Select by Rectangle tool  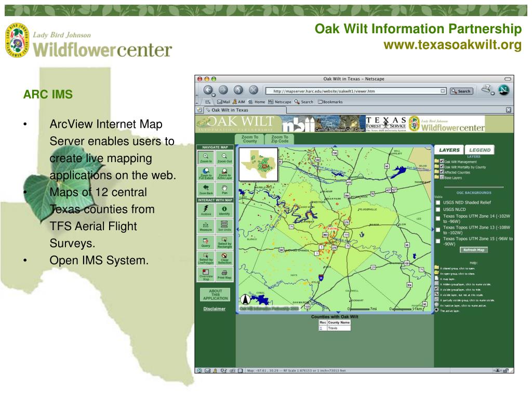224,242
